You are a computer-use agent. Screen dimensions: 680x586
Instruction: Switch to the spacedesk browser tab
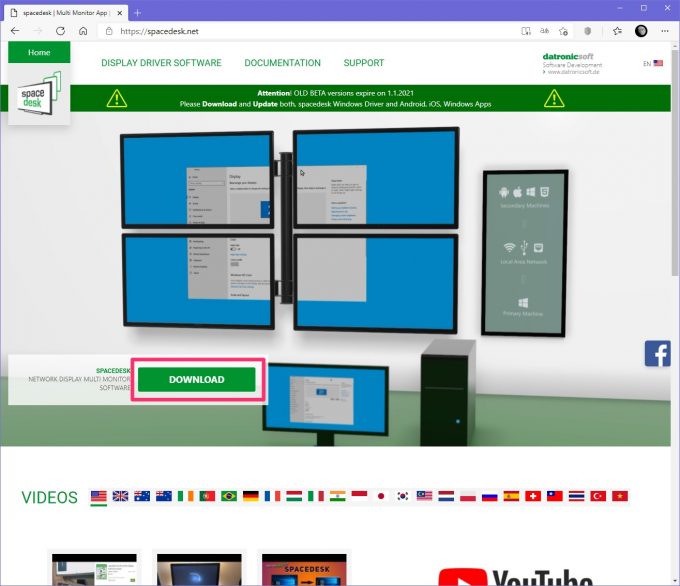pyautogui.click(x=66, y=13)
